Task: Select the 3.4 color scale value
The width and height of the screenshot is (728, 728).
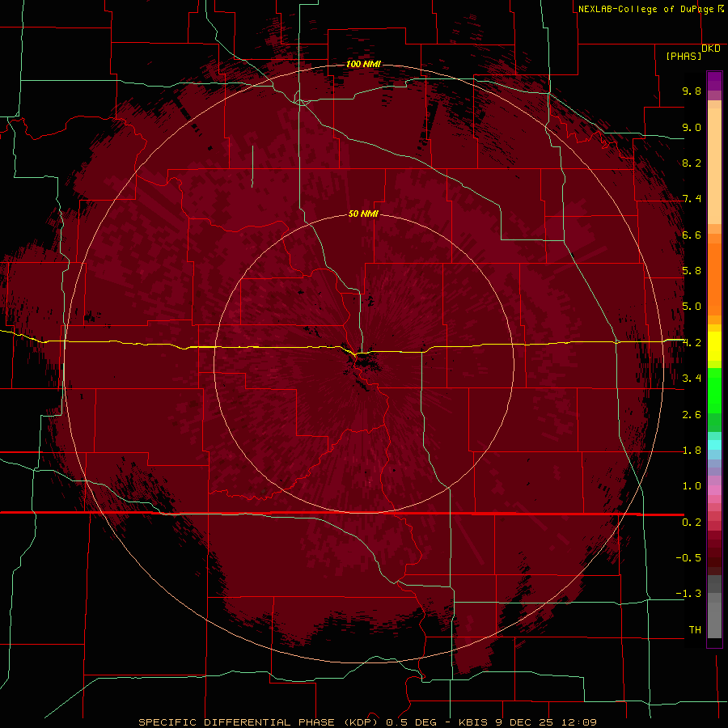Action: (x=692, y=379)
